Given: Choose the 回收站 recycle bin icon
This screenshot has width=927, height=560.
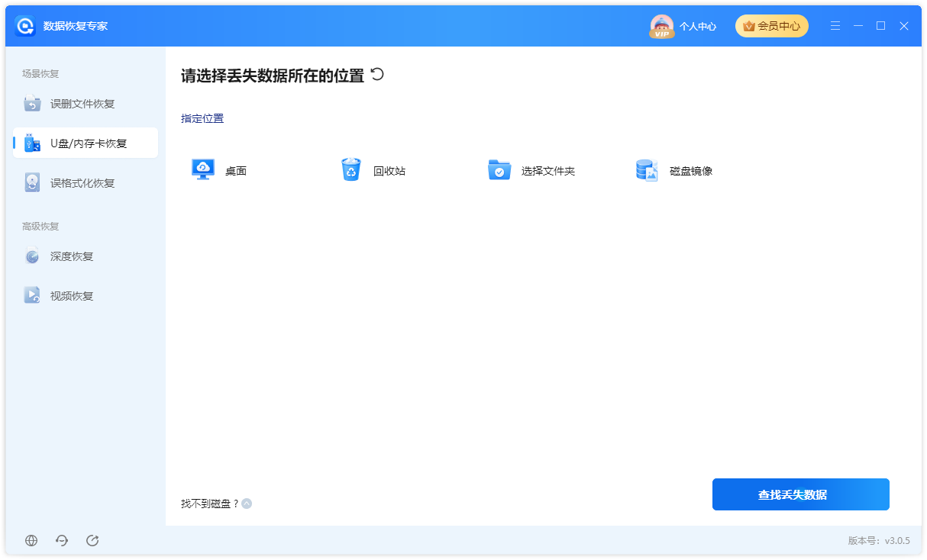Looking at the screenshot, I should tap(351, 169).
